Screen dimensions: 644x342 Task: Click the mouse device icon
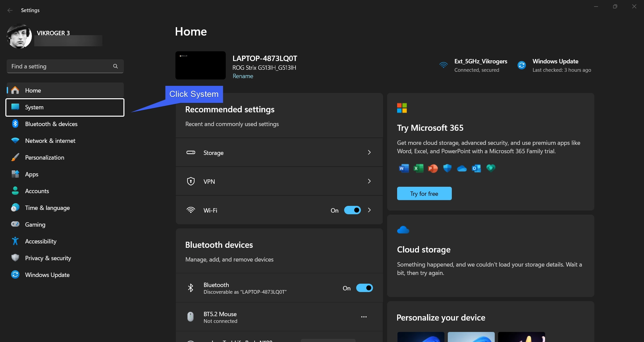coord(191,317)
